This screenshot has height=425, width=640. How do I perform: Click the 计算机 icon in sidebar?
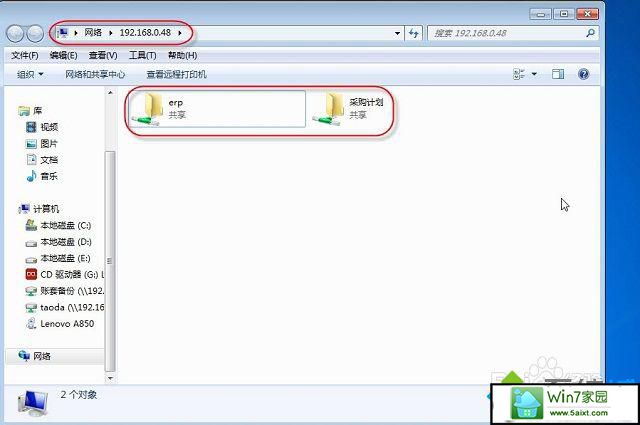[24, 209]
